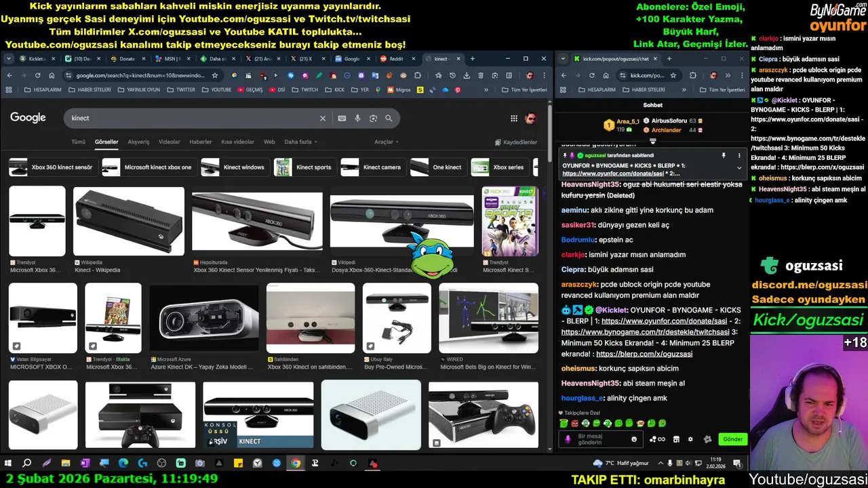
Task: Open Kick chat settings gear icon
Action: pyautogui.click(x=690, y=439)
